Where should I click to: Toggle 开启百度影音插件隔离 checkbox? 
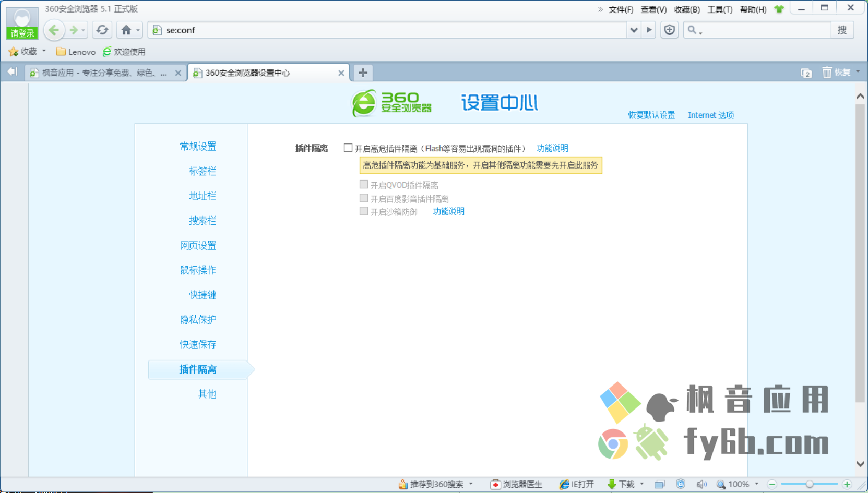click(x=364, y=198)
